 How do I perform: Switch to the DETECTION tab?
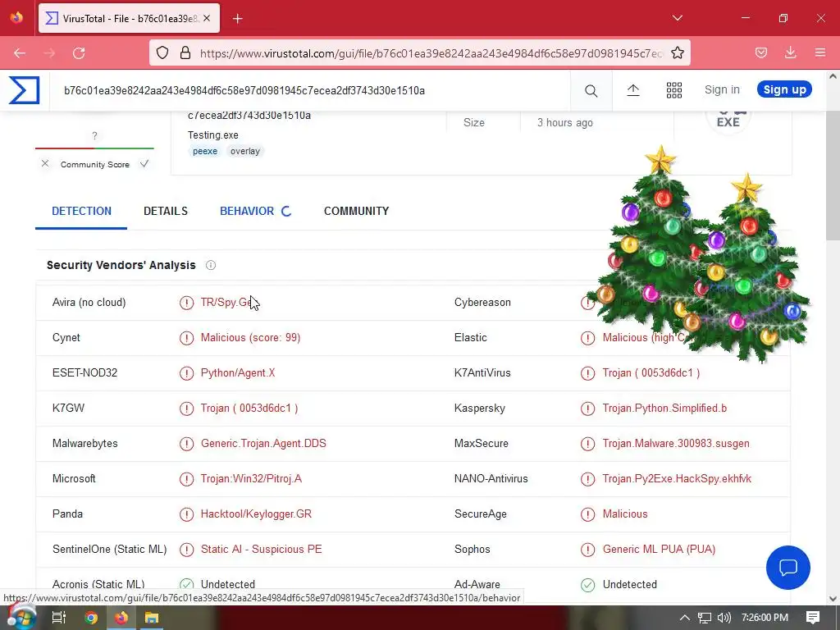81,211
